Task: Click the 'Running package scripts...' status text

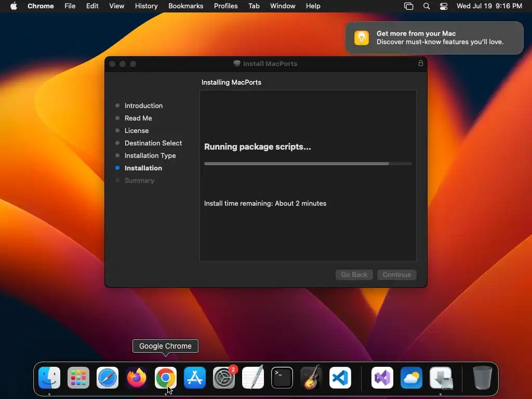Action: [x=258, y=147]
